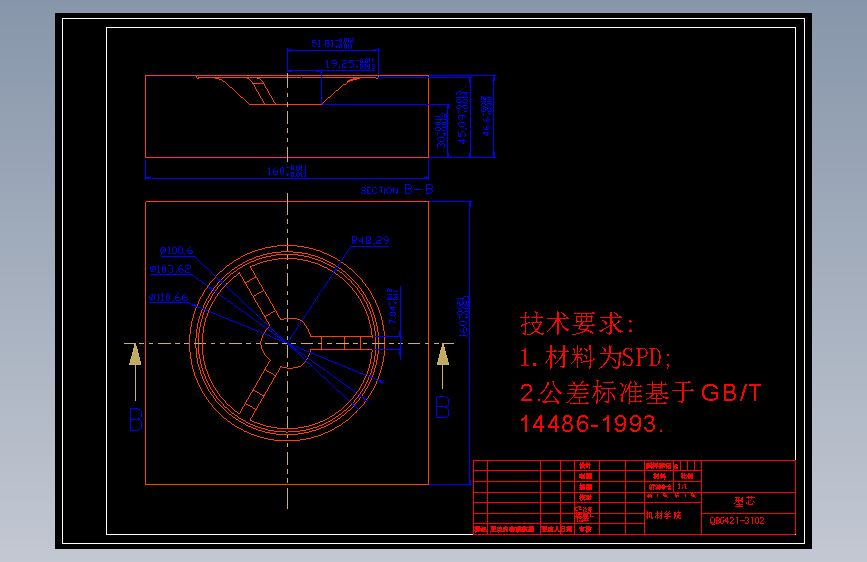Select the vertical 160 dimension beside plan view

pyautogui.click(x=463, y=317)
